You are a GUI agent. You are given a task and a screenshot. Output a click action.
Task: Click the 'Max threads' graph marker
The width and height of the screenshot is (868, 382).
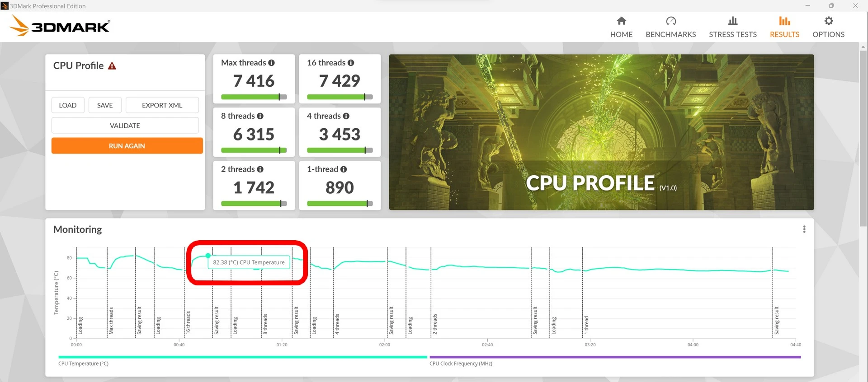point(111,321)
